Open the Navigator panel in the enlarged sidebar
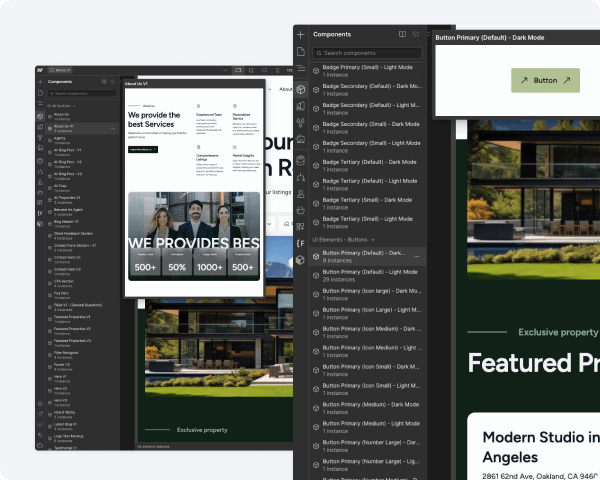 pyautogui.click(x=301, y=68)
